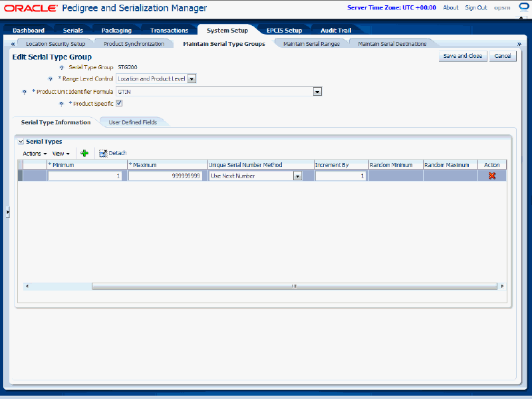This screenshot has width=532, height=399.
Task: Open help icon for Product Specific
Action: 61,104
